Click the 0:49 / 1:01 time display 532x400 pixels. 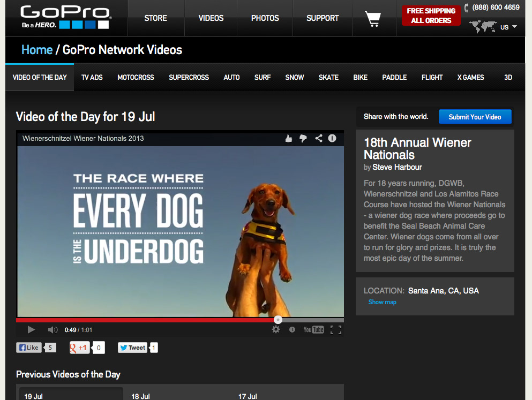[78, 330]
